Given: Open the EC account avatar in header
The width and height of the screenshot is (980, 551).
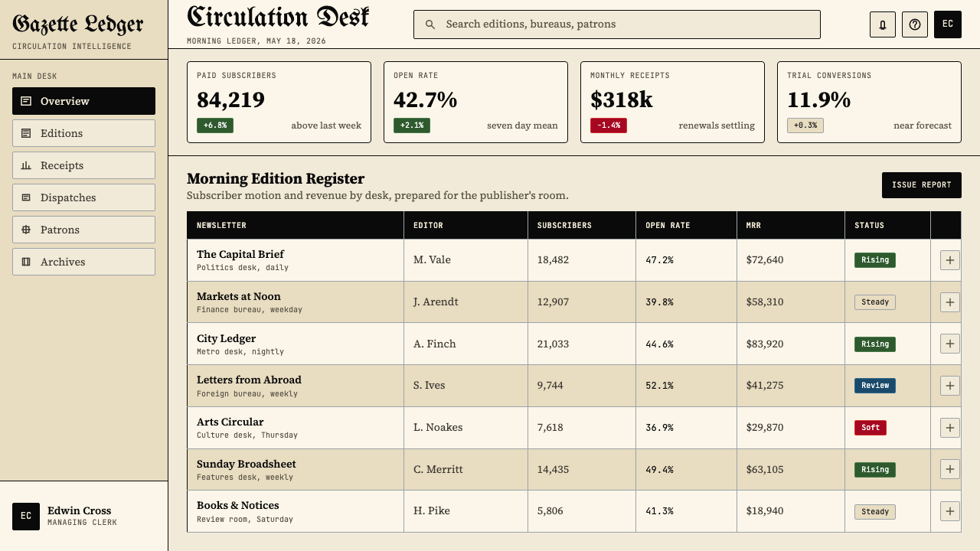Looking at the screenshot, I should [x=948, y=24].
